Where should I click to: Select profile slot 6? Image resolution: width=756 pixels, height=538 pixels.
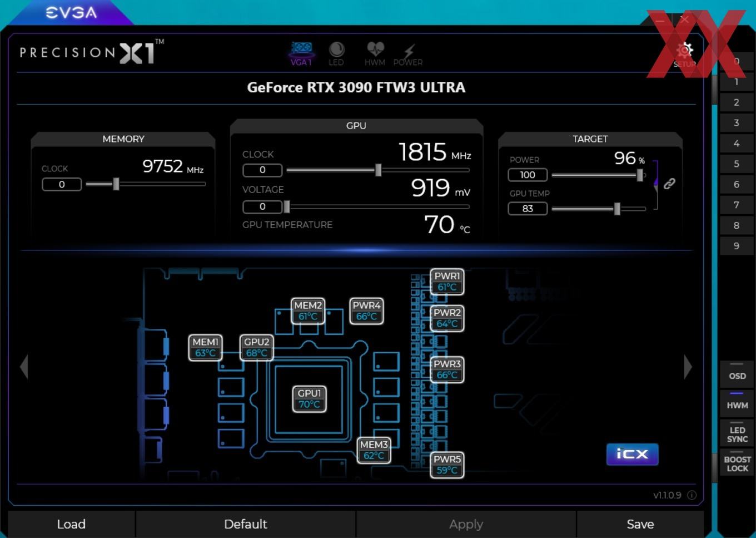click(x=737, y=184)
